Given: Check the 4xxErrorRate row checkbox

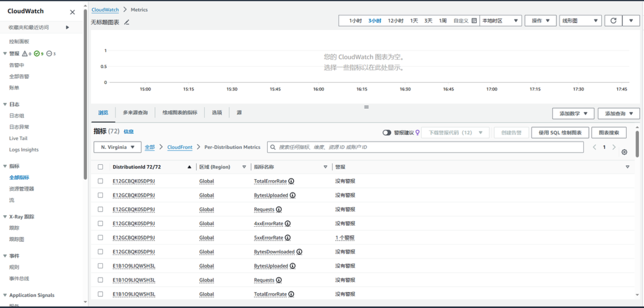Looking at the screenshot, I should click(x=100, y=223).
